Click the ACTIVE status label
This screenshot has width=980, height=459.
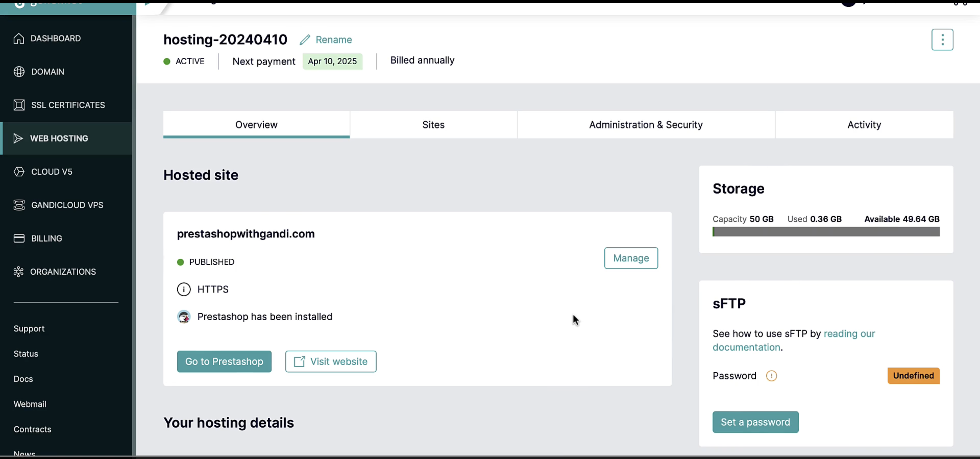pos(190,61)
